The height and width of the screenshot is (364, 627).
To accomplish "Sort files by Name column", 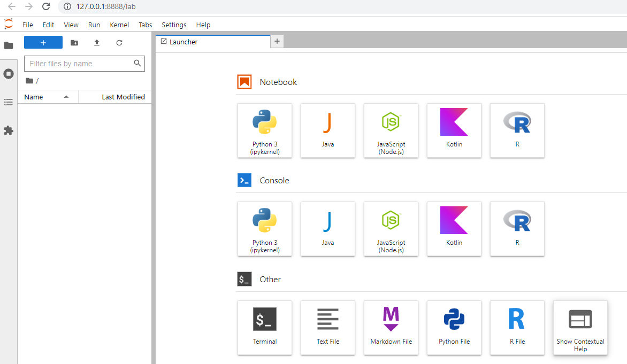I will 48,97.
